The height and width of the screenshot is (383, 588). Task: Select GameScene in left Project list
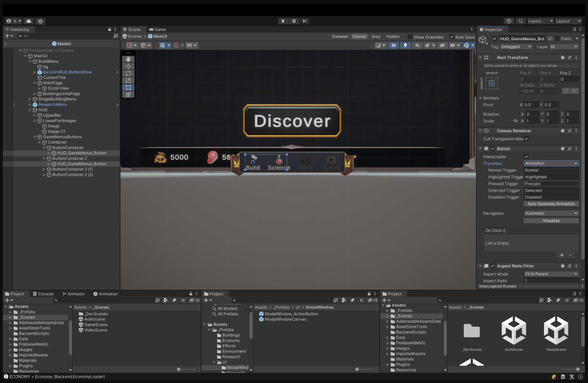(96, 325)
